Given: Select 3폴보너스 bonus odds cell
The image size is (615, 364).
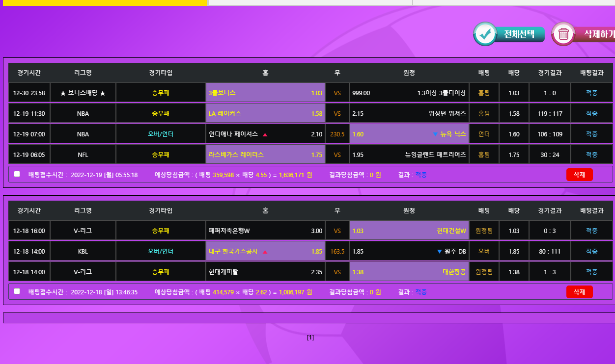Looking at the screenshot, I should click(x=265, y=93).
